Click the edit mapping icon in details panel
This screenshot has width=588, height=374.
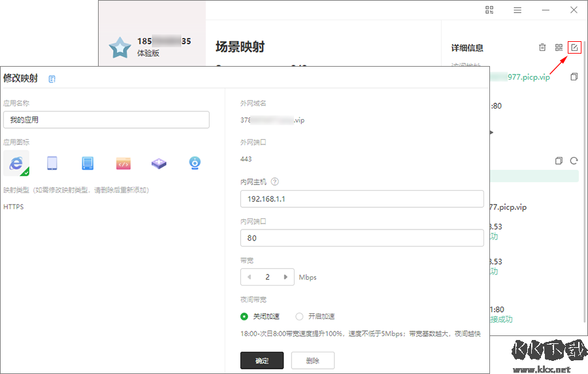574,47
